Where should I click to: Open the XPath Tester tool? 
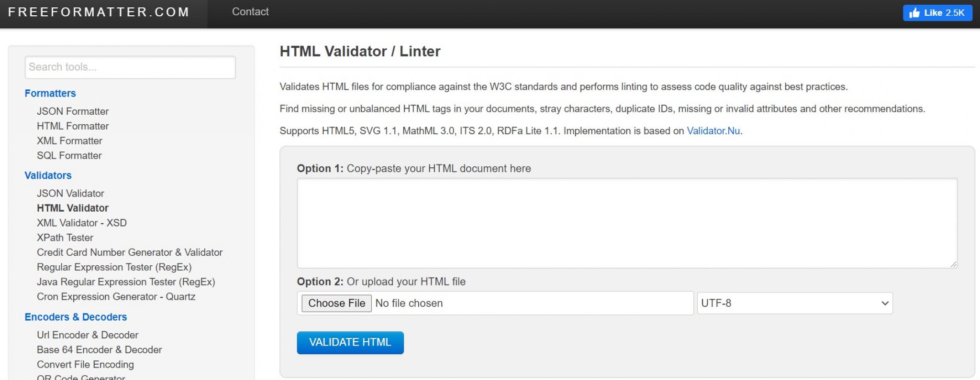coord(65,238)
